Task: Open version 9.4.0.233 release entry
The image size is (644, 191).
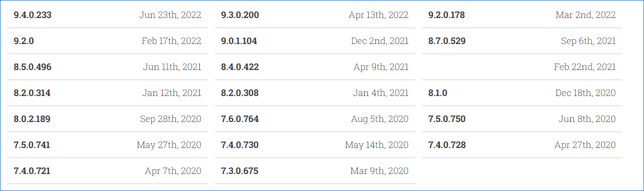Action: click(32, 15)
